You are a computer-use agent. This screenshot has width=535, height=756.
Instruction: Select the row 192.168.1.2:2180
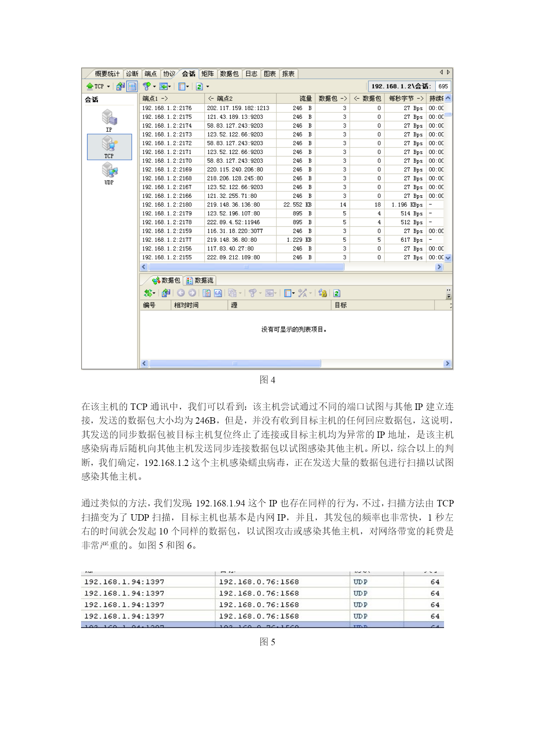(x=292, y=205)
